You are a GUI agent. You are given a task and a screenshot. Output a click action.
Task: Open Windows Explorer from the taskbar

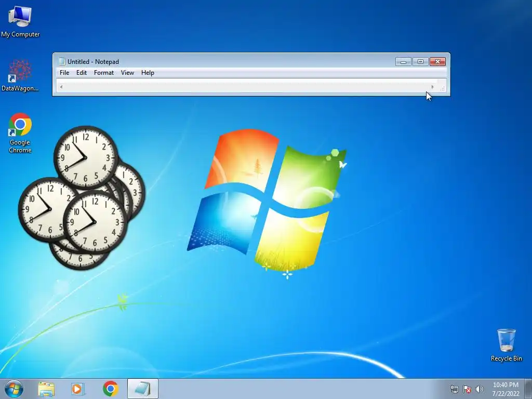click(x=46, y=389)
